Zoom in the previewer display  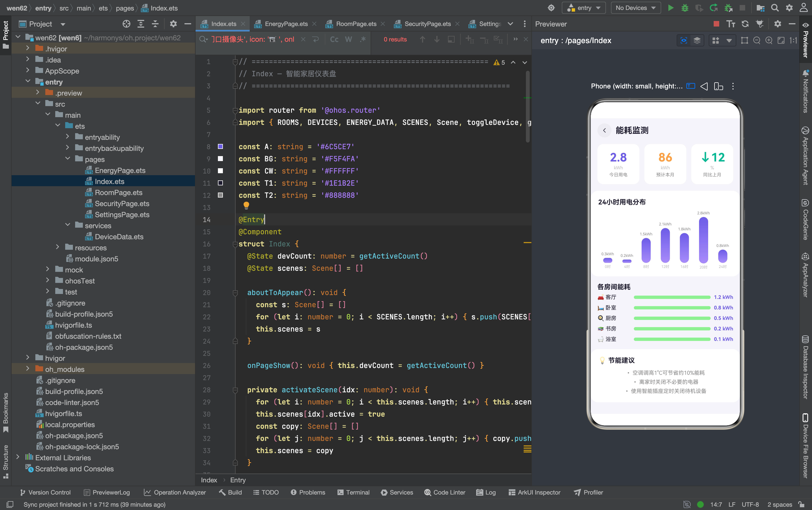[769, 41]
